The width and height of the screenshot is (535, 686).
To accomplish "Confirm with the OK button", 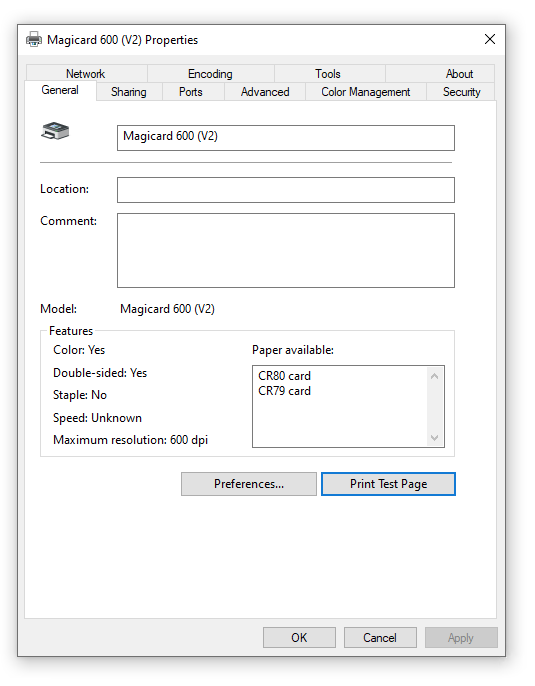I will (x=299, y=637).
